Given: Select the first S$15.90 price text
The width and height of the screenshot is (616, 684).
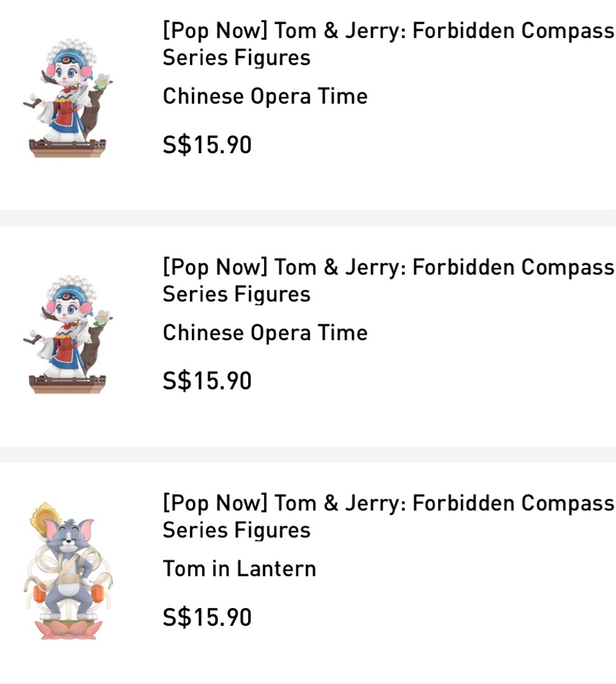Looking at the screenshot, I should pyautogui.click(x=206, y=144).
